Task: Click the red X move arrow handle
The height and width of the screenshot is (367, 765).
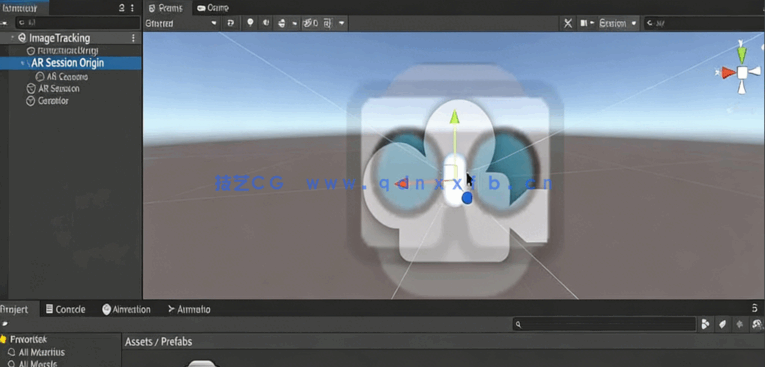Action: [401, 184]
